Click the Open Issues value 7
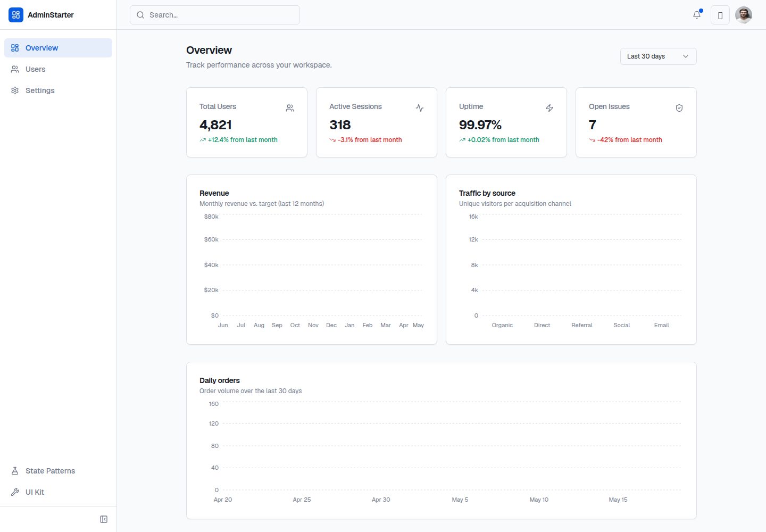The image size is (766, 532). [593, 125]
